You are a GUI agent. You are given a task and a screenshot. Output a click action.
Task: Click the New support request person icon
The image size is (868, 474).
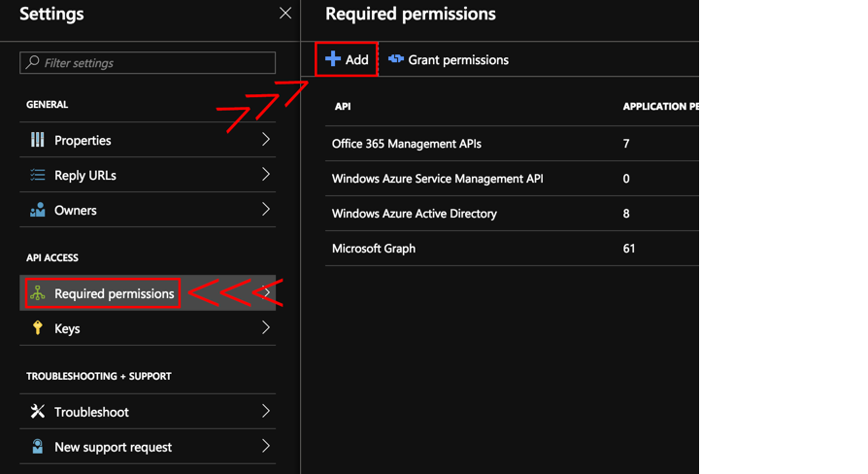[38, 446]
